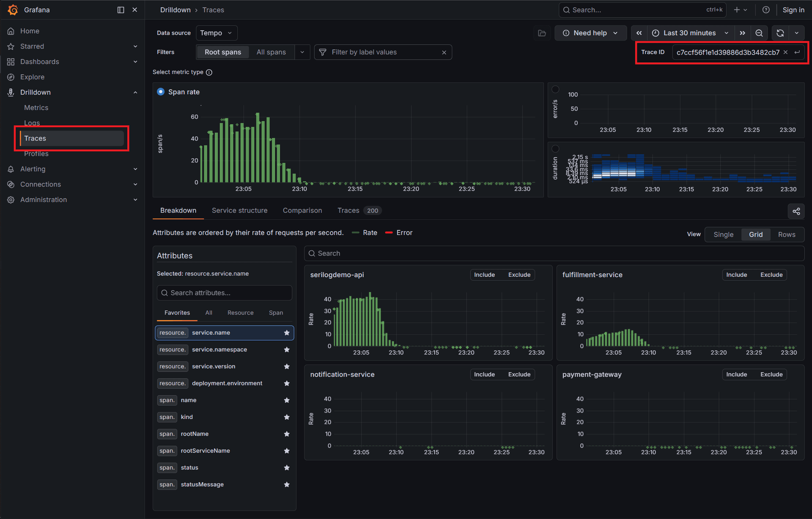Collapse the navigation sidebar with the panel icon

[121, 10]
